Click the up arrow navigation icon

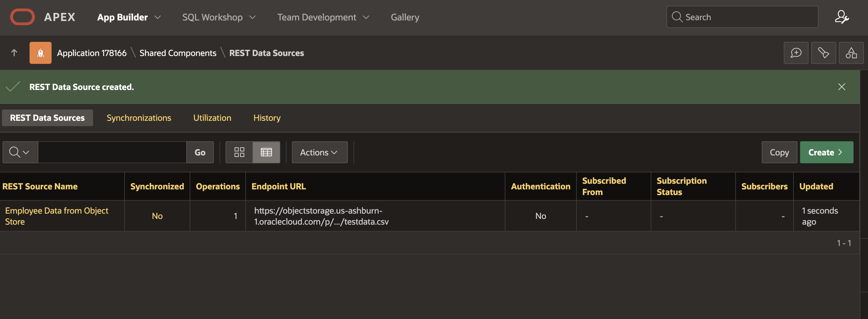pos(14,53)
